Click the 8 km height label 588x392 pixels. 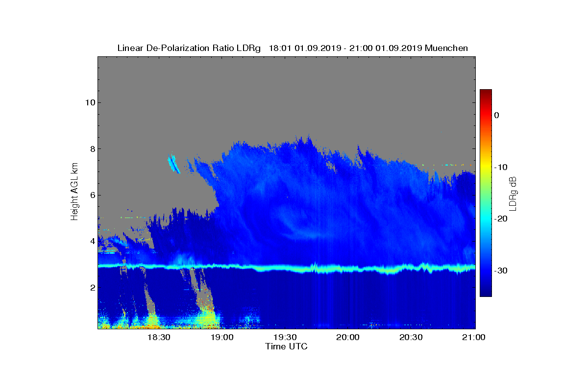coord(92,149)
